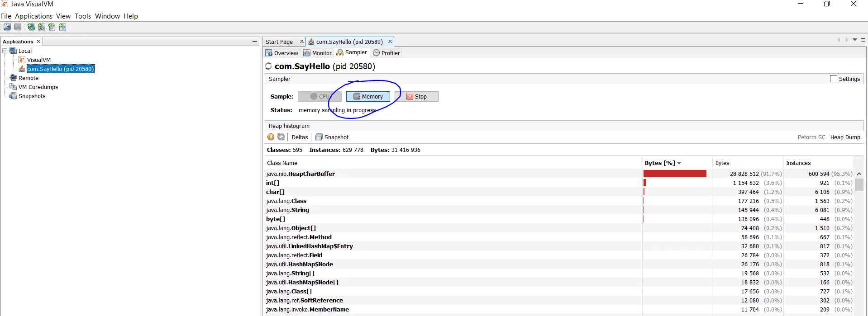
Task: Switch to the Monitor tab
Action: point(318,53)
